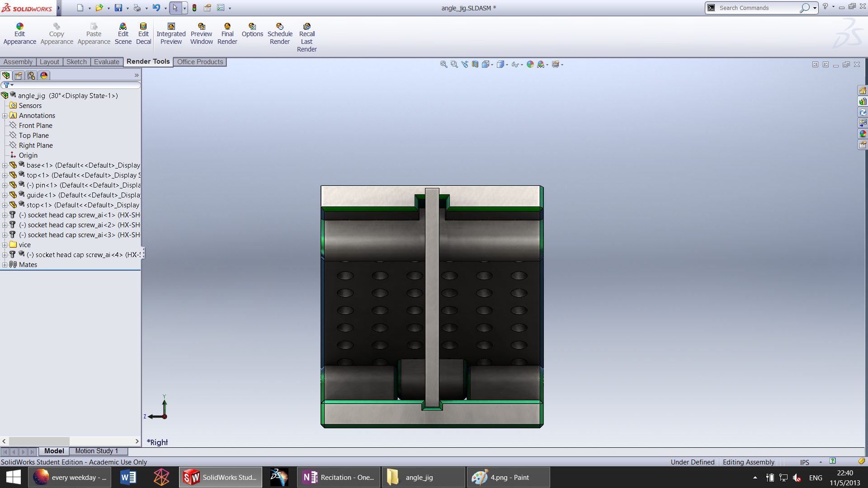868x488 pixels.
Task: Open the Options checklist icon
Action: click(221, 8)
